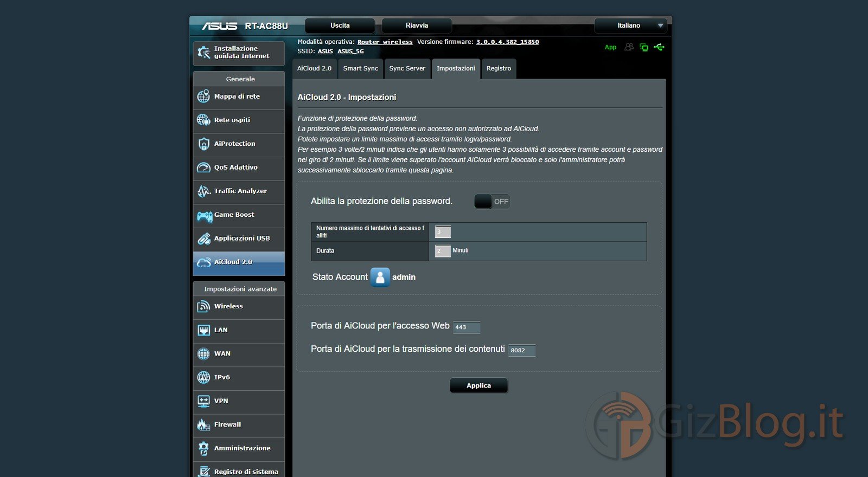Screen dimensions: 868x477
Task: Enable the password protection OFF switch
Action: click(x=492, y=202)
